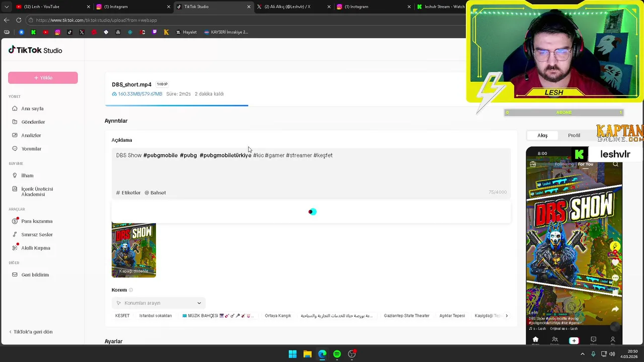Click the browser address bar
The width and height of the screenshot is (644, 362).
click(247, 20)
